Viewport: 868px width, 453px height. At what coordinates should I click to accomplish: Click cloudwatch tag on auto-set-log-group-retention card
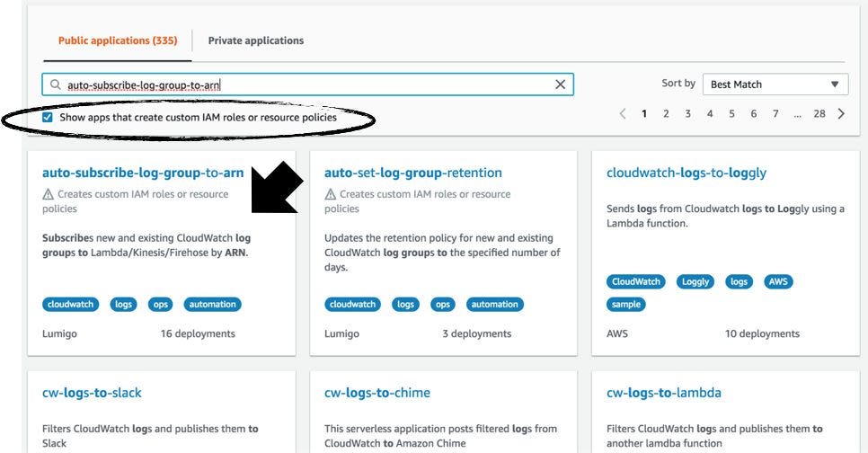tap(352, 304)
